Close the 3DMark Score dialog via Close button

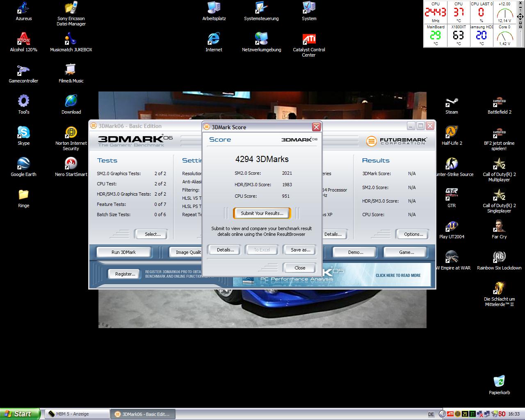(300, 268)
